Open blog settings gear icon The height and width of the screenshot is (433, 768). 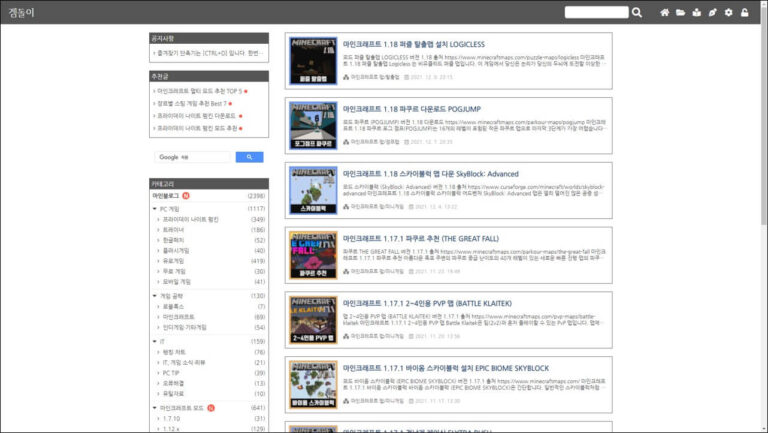pyautogui.click(x=729, y=12)
